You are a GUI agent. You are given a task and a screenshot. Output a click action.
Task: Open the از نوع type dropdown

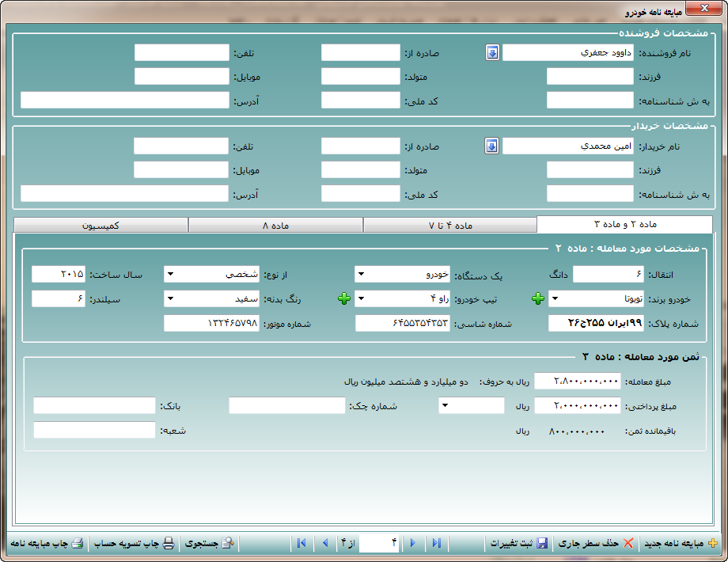coord(170,275)
